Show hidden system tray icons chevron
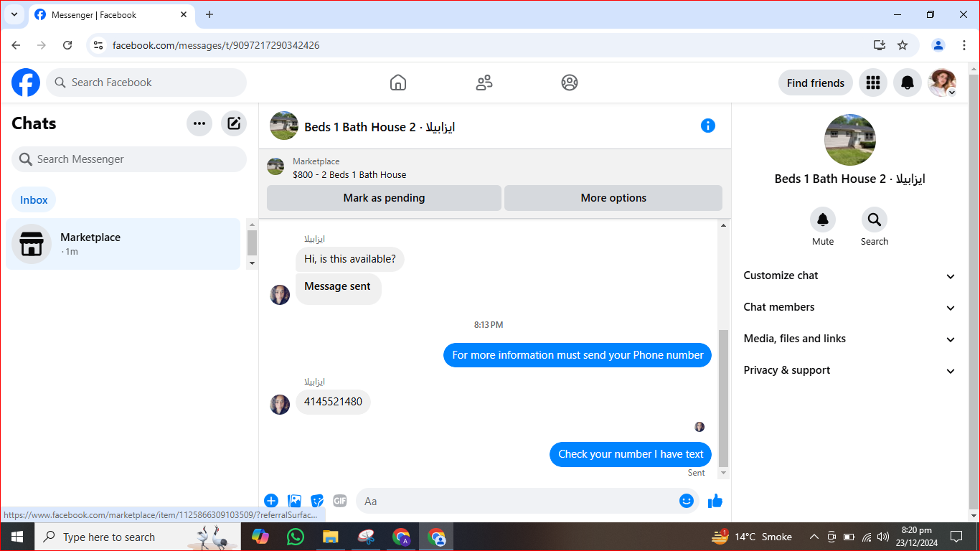Image resolution: width=980 pixels, height=551 pixels. 814,537
